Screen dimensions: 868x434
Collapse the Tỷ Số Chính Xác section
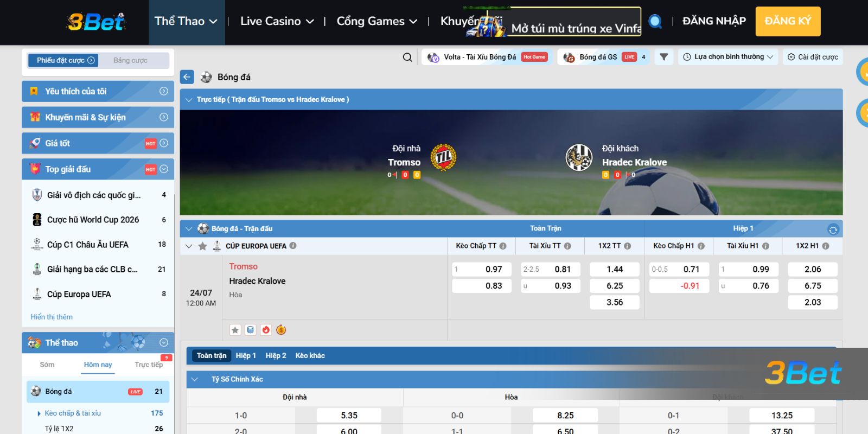[195, 379]
